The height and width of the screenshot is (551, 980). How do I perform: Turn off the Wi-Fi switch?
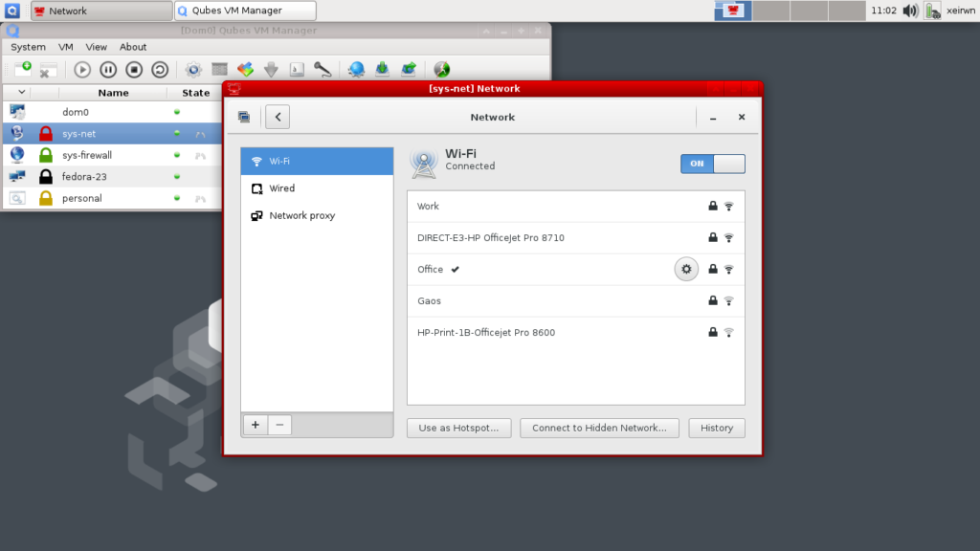[712, 164]
